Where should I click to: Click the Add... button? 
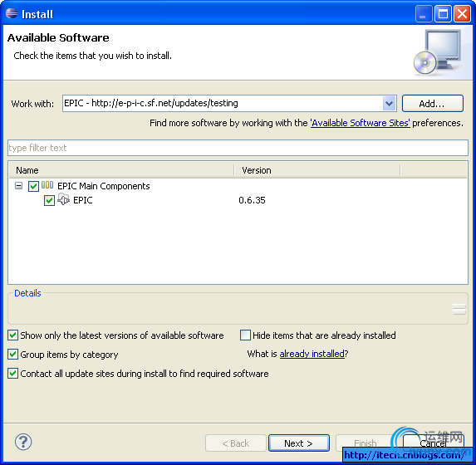coord(433,104)
